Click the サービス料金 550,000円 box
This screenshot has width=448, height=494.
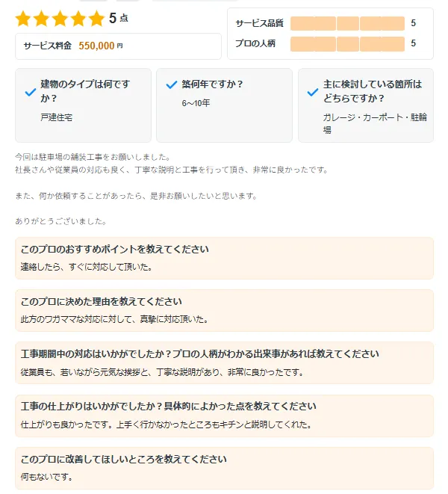pyautogui.click(x=118, y=46)
